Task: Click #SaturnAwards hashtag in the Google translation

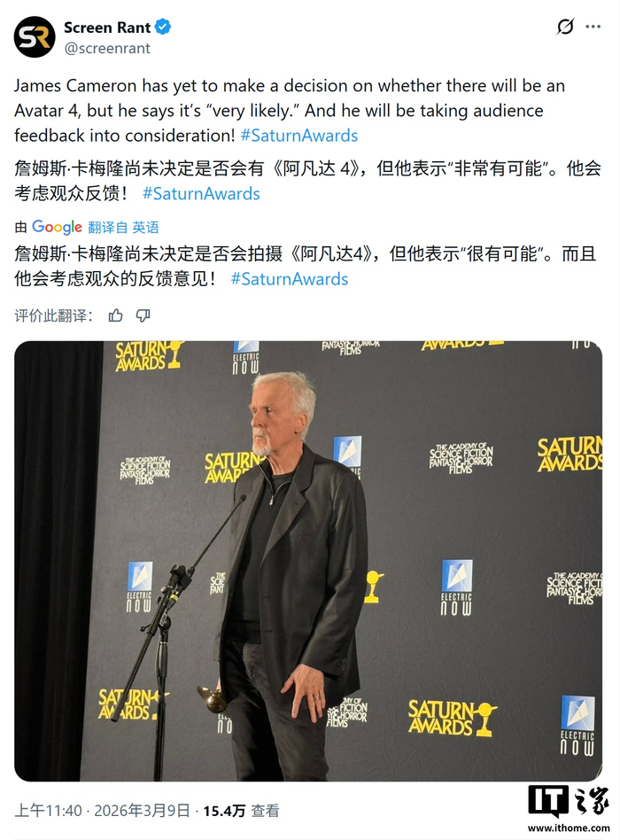Action: [x=290, y=278]
